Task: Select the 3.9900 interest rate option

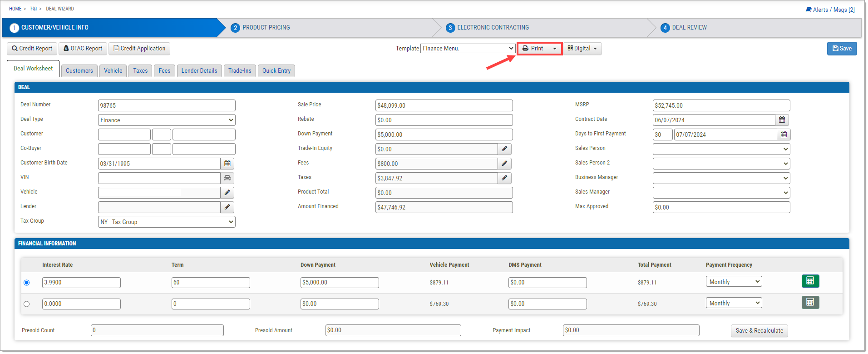Action: [27, 283]
